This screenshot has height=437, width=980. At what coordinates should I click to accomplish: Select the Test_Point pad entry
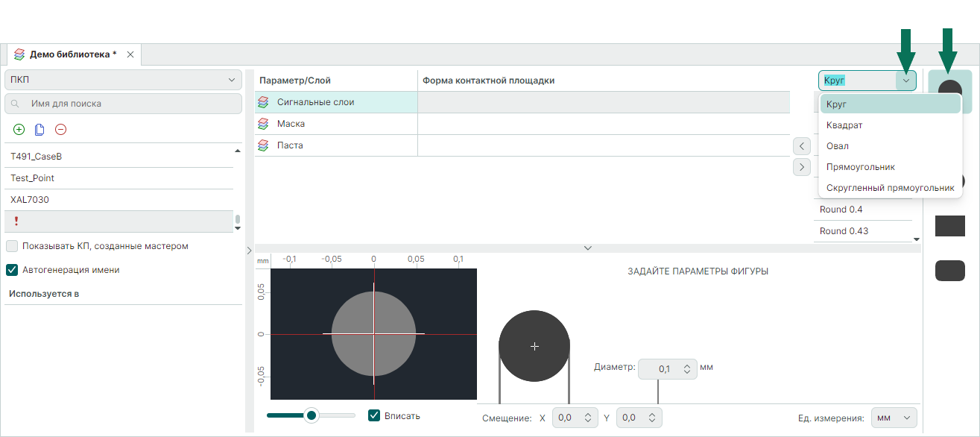[x=33, y=178]
